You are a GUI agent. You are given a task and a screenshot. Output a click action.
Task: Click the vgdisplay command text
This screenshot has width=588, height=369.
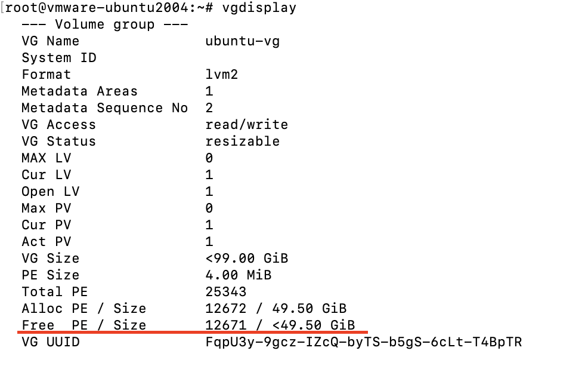259,8
